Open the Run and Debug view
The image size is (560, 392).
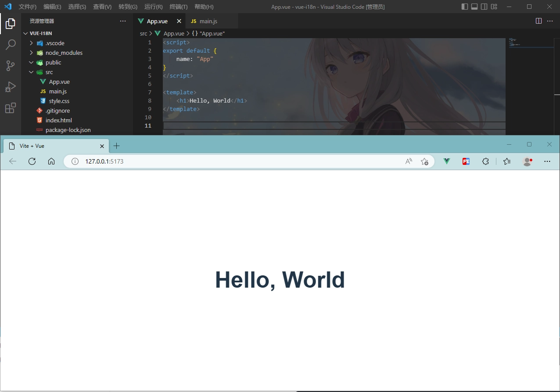[11, 87]
